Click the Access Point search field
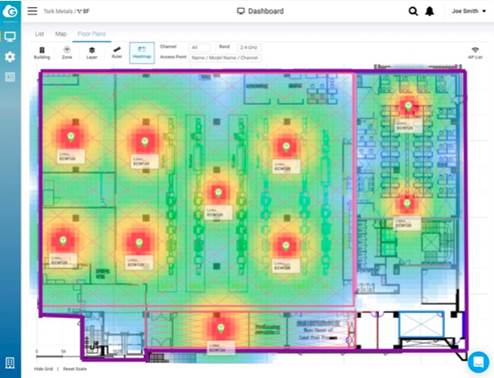 click(225, 58)
